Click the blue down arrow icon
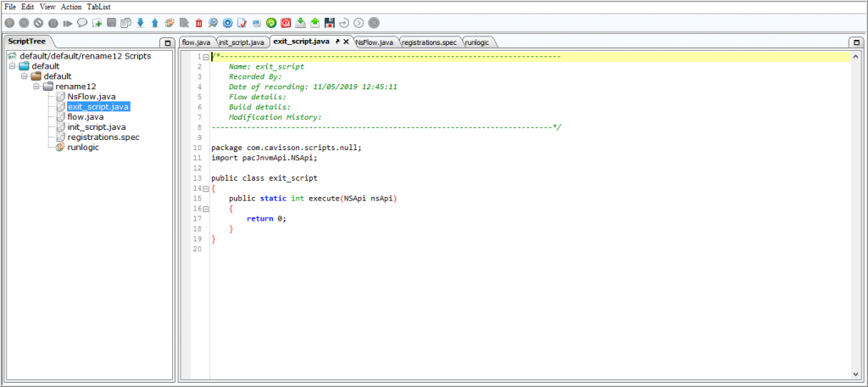Image resolution: width=868 pixels, height=387 pixels. point(140,23)
